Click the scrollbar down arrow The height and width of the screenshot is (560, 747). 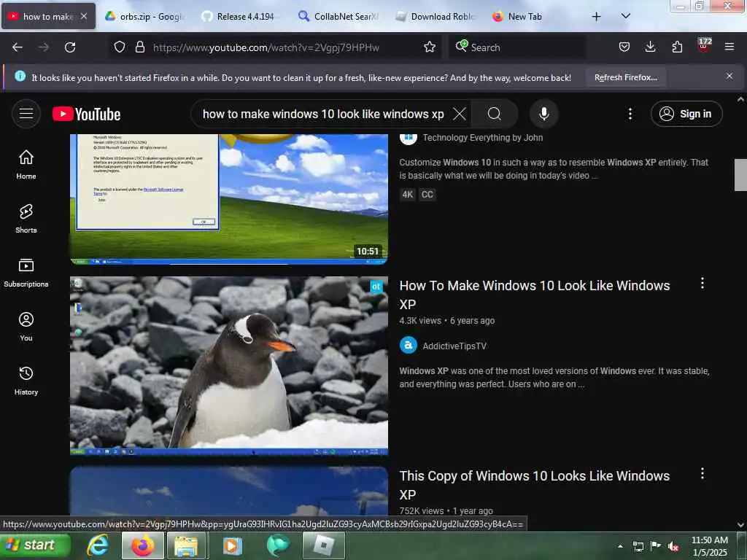pyautogui.click(x=740, y=525)
